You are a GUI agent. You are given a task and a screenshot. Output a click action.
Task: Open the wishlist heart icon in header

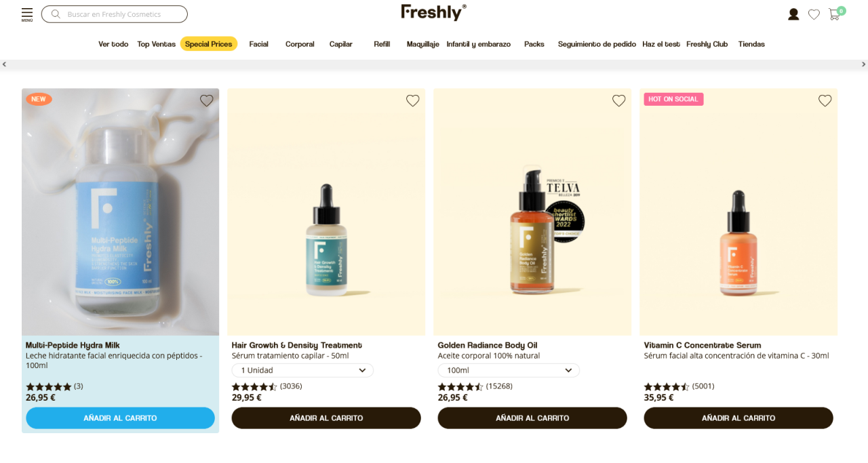click(x=814, y=14)
